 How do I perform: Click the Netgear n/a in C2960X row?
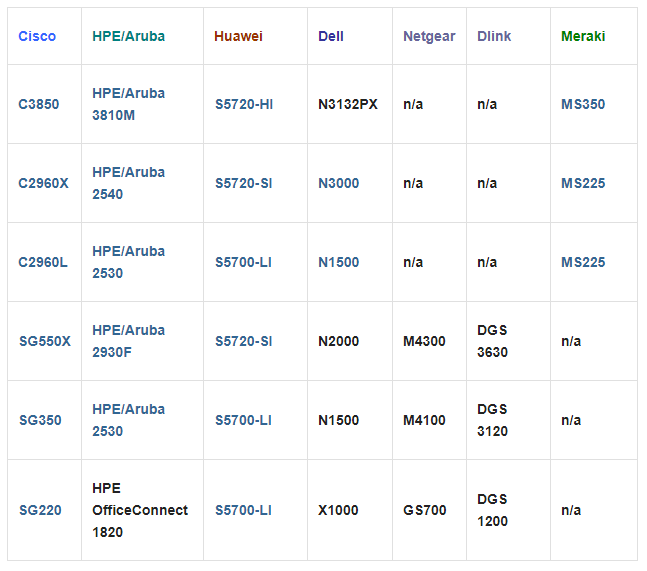[x=413, y=183]
